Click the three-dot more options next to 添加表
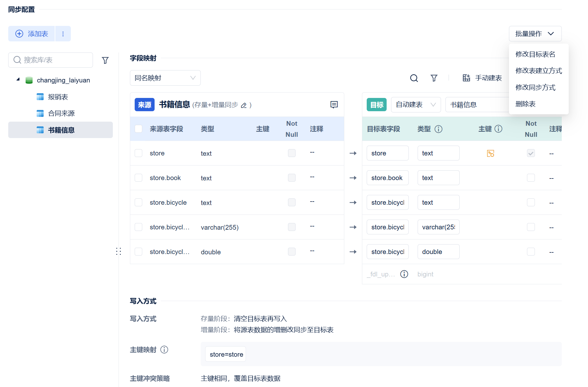588x387 pixels. point(63,34)
